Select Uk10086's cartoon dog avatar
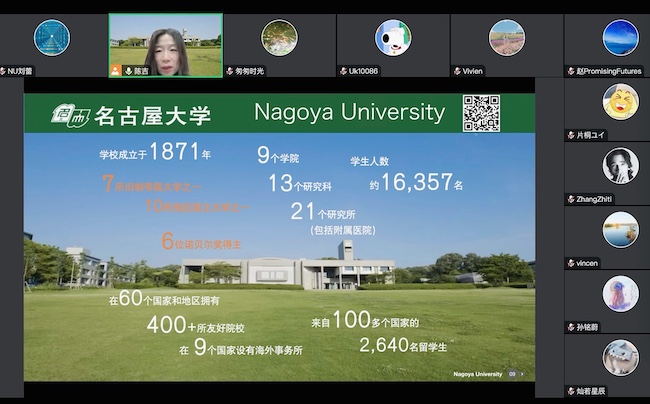 393,38
